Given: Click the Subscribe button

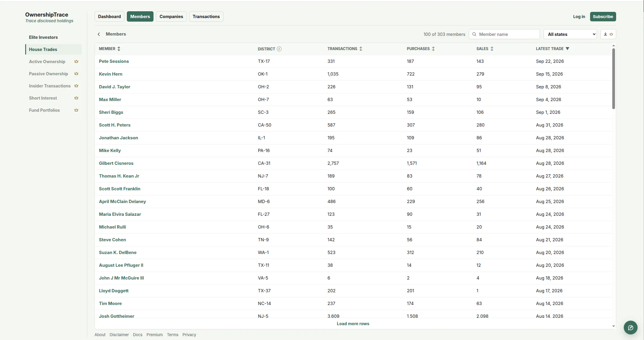Looking at the screenshot, I should (x=603, y=17).
